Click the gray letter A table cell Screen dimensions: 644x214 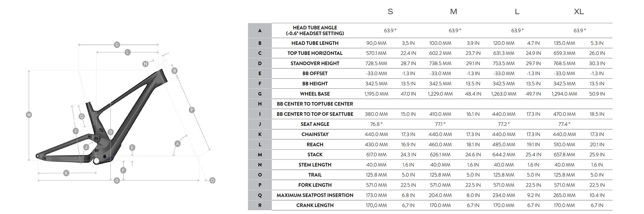click(x=260, y=30)
